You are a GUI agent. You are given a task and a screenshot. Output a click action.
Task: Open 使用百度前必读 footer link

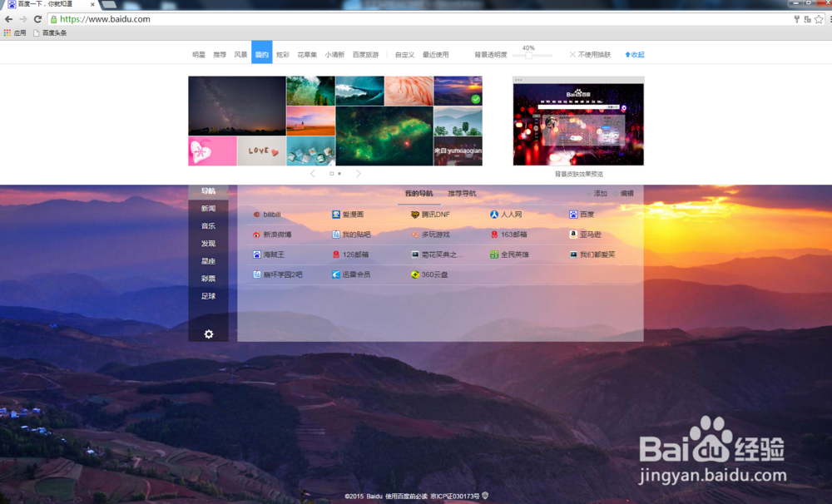tap(406, 496)
